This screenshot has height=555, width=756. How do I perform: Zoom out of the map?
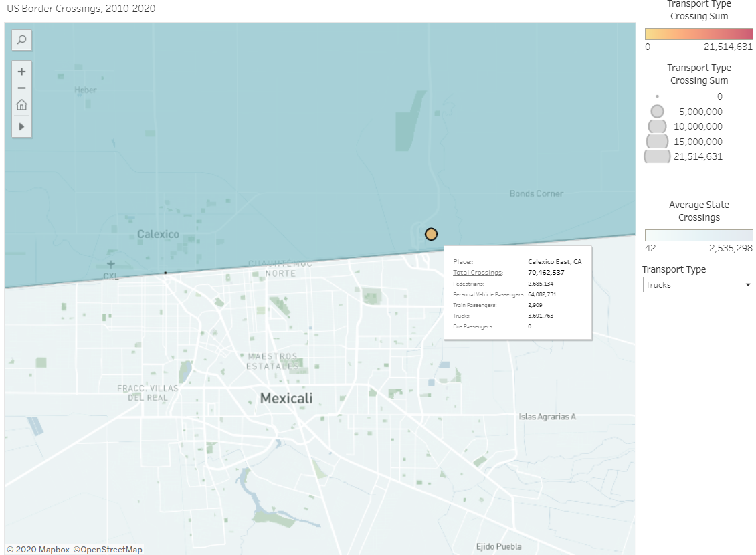[x=21, y=88]
